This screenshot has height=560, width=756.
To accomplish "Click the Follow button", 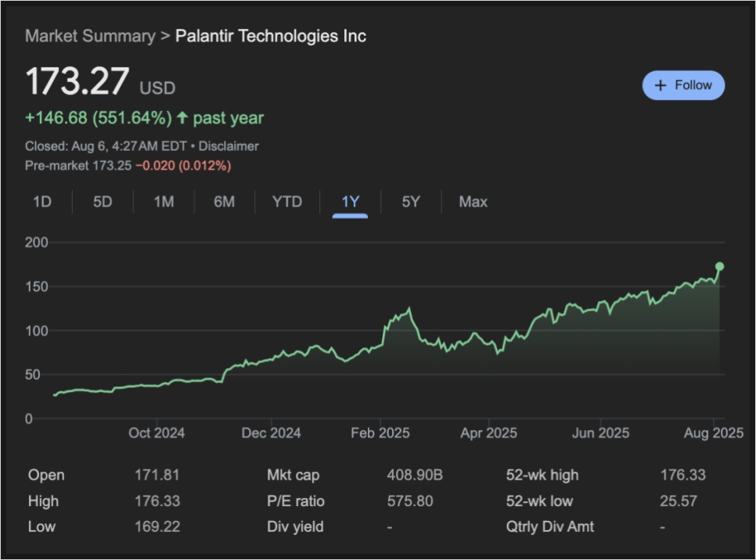I will (683, 85).
